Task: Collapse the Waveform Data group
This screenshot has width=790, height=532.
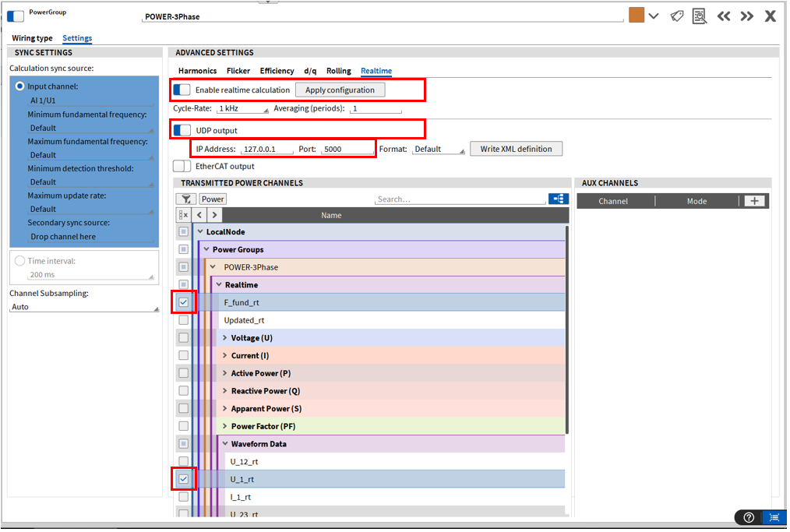Action: point(225,444)
